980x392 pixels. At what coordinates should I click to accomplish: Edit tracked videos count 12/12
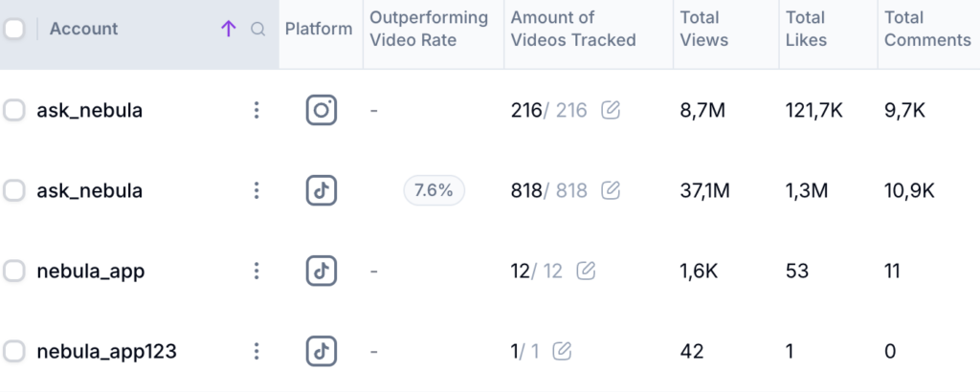(586, 272)
